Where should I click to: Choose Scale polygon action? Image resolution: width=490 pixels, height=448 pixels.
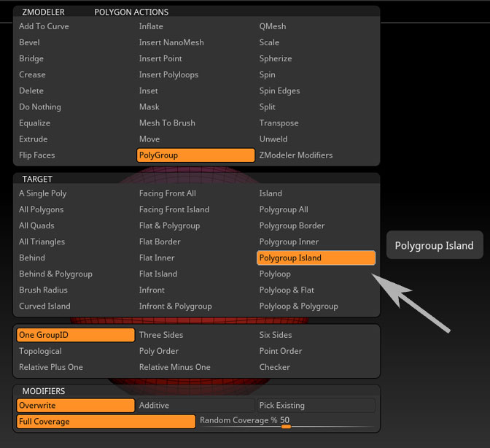(x=269, y=42)
